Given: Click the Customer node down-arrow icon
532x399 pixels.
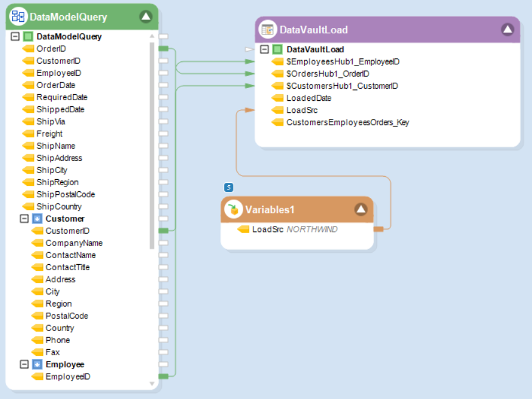Looking at the screenshot, I should coord(37,219).
